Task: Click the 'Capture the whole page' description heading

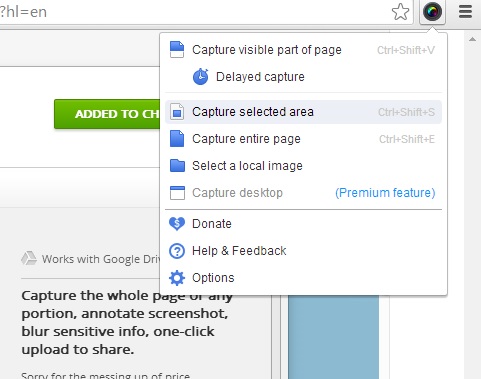Action: pyautogui.click(x=127, y=323)
